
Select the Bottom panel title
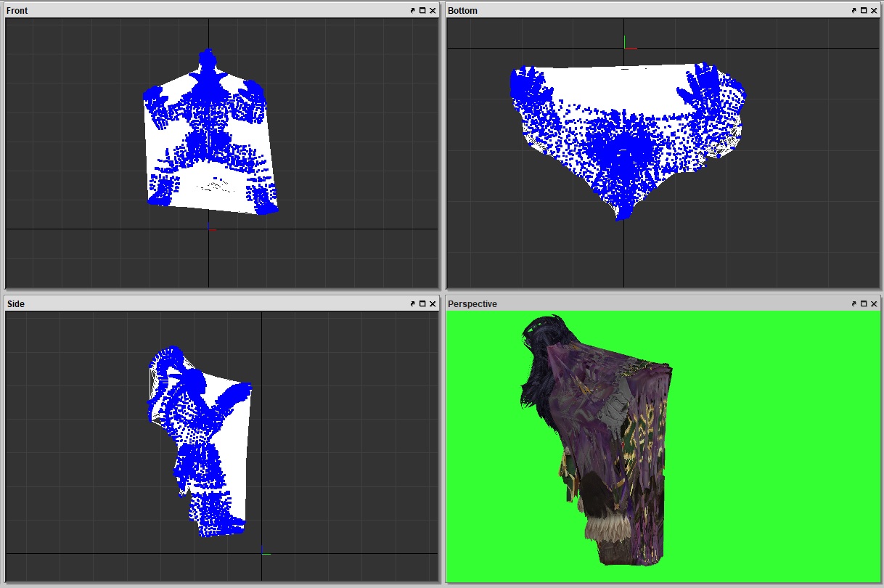(462, 11)
